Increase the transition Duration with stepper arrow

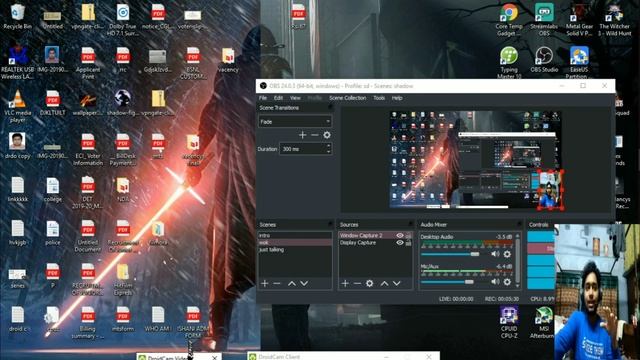click(329, 146)
